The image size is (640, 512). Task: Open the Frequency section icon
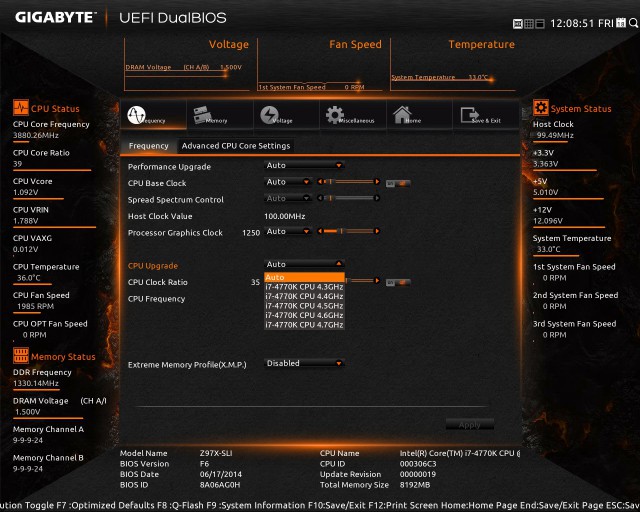click(x=136, y=115)
